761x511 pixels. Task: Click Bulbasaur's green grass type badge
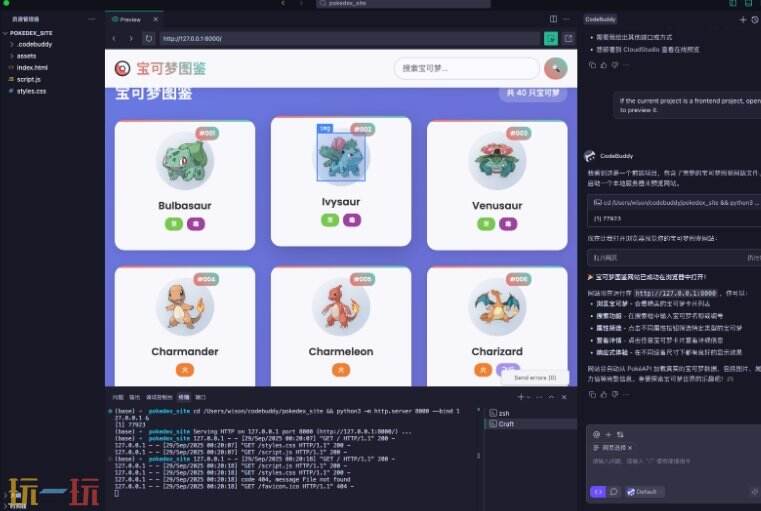(174, 224)
